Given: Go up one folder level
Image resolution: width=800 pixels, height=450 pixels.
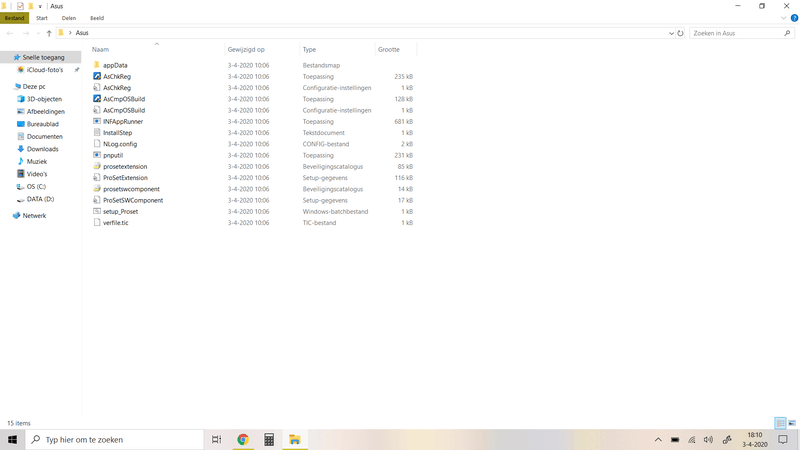Looking at the screenshot, I should (49, 33).
